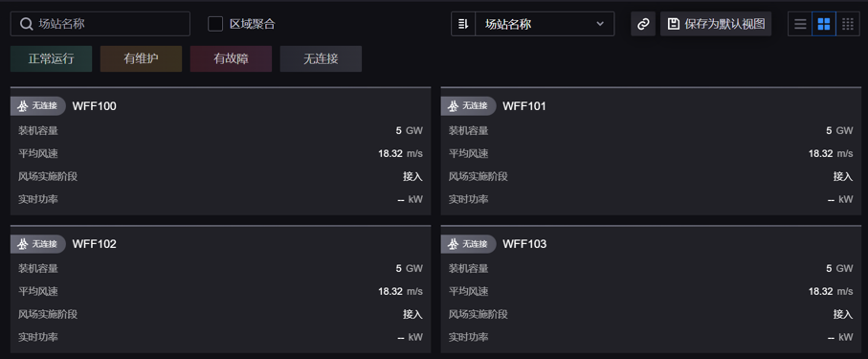Switch to the compact small grid view icon
The image size is (868, 359).
848,24
